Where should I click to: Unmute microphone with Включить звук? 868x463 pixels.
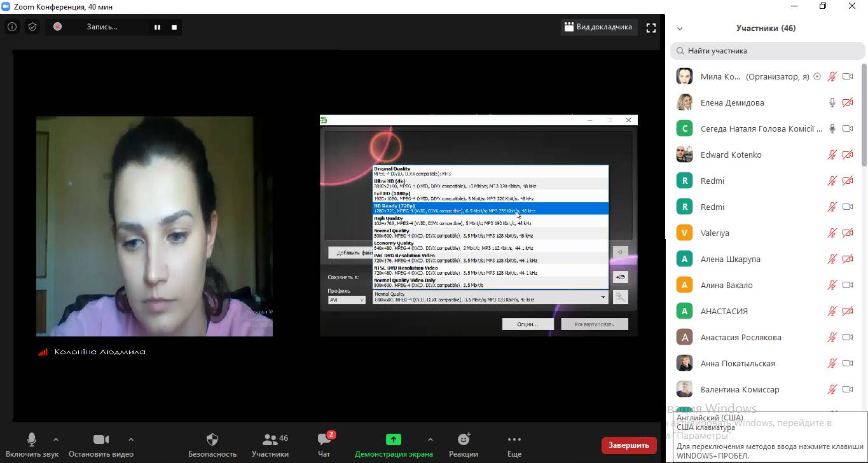pyautogui.click(x=32, y=445)
